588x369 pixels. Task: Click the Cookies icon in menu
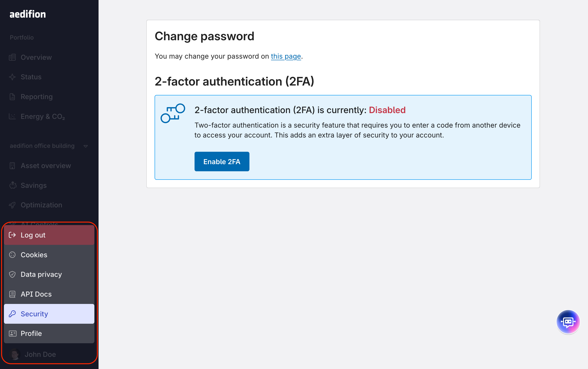(x=12, y=255)
